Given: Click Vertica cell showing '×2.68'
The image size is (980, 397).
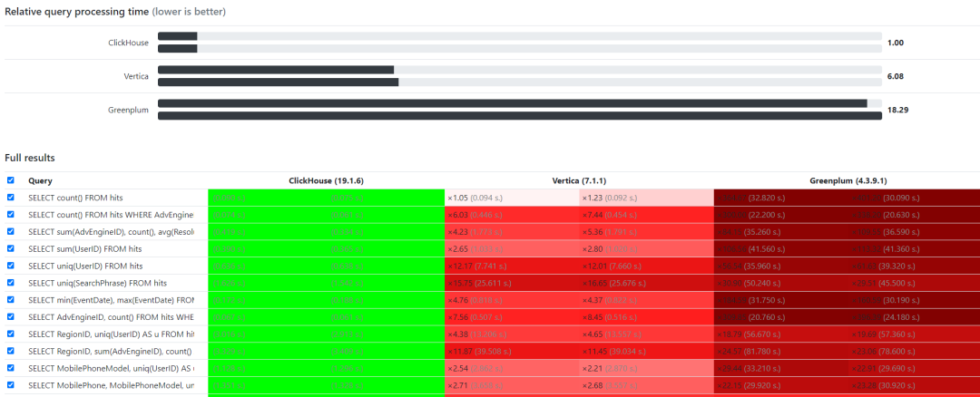Looking at the screenshot, I should [646, 385].
